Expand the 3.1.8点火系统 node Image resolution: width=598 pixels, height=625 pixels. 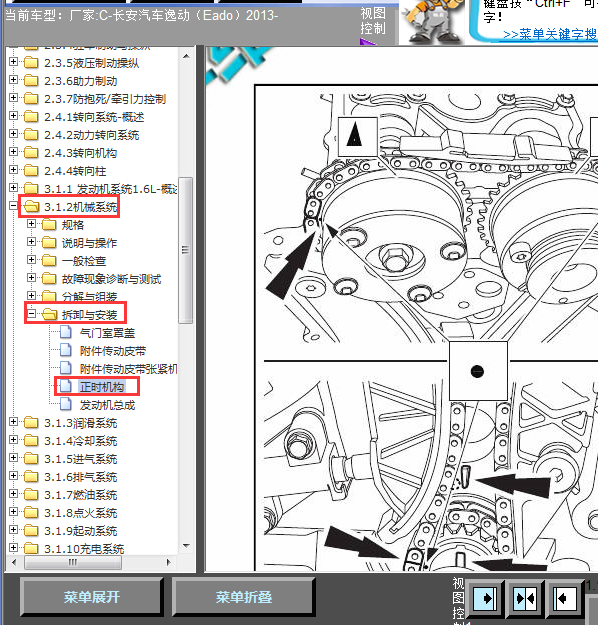coord(14,511)
